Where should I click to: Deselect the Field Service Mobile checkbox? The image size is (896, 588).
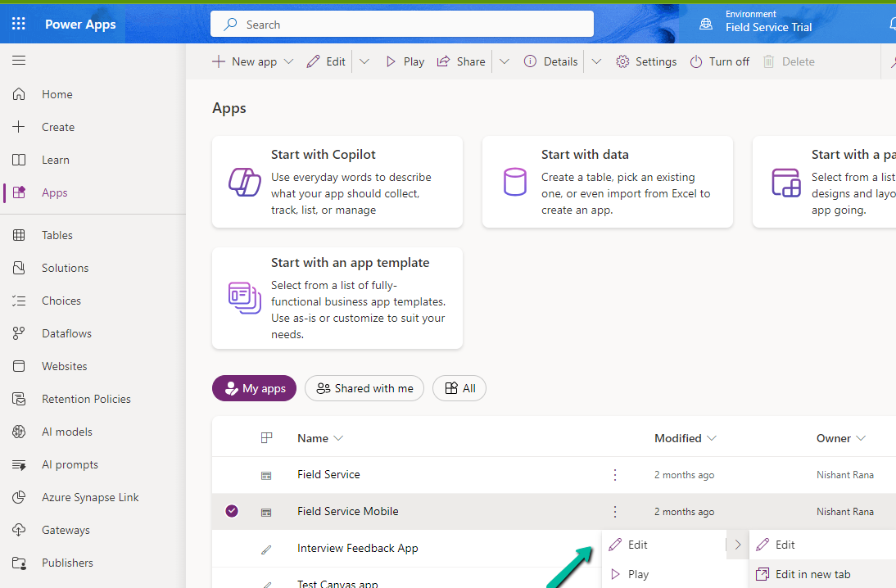(x=232, y=511)
